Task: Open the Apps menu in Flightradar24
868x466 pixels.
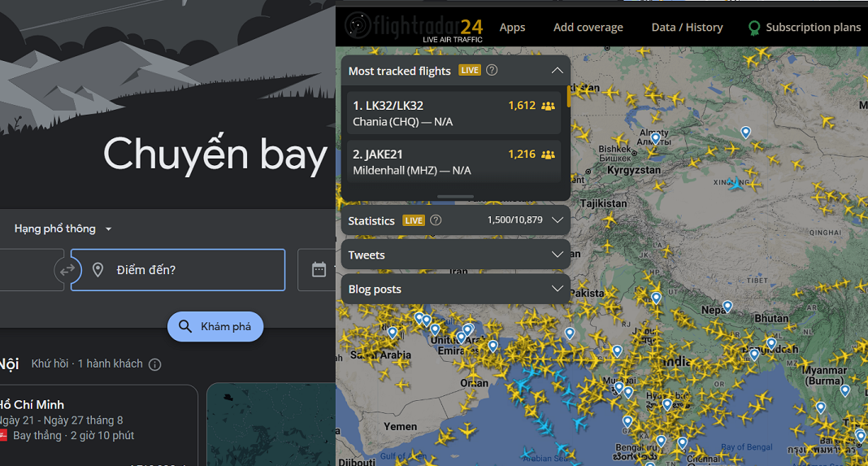Action: pos(512,27)
